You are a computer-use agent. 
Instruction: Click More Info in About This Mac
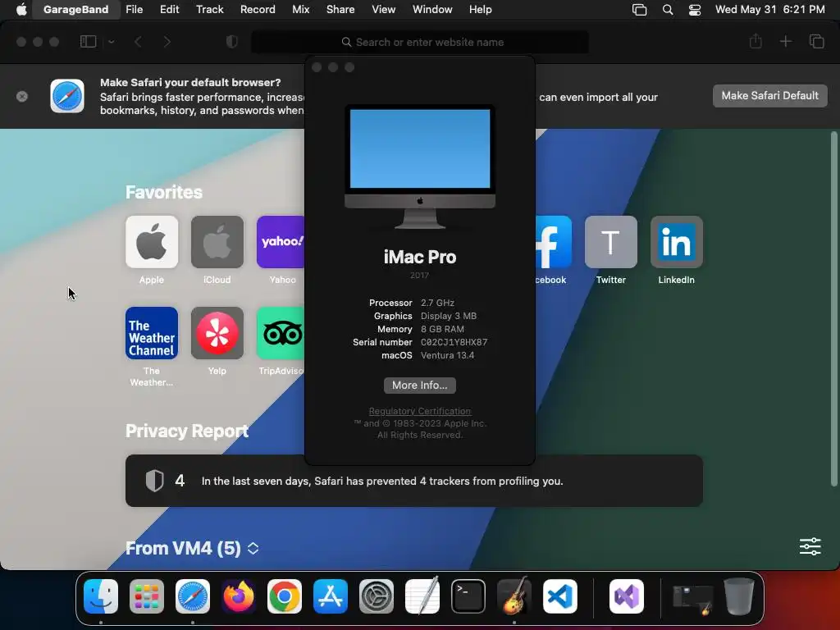419,386
